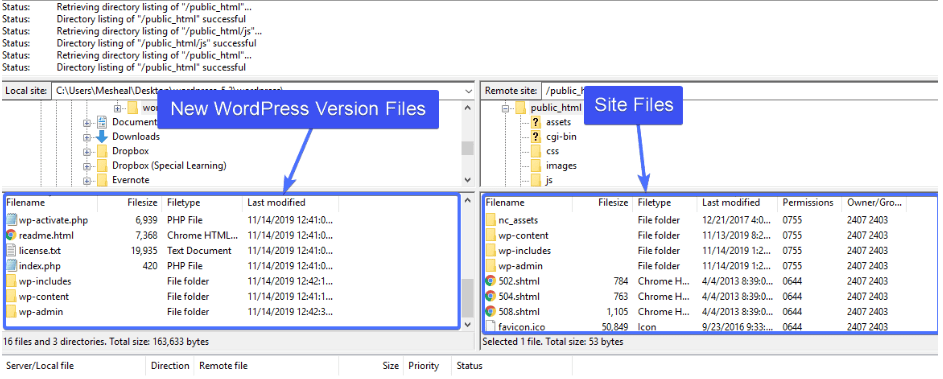This screenshot has width=943, height=379.
Task: Select the wp-activate.php file icon
Action: [11, 220]
